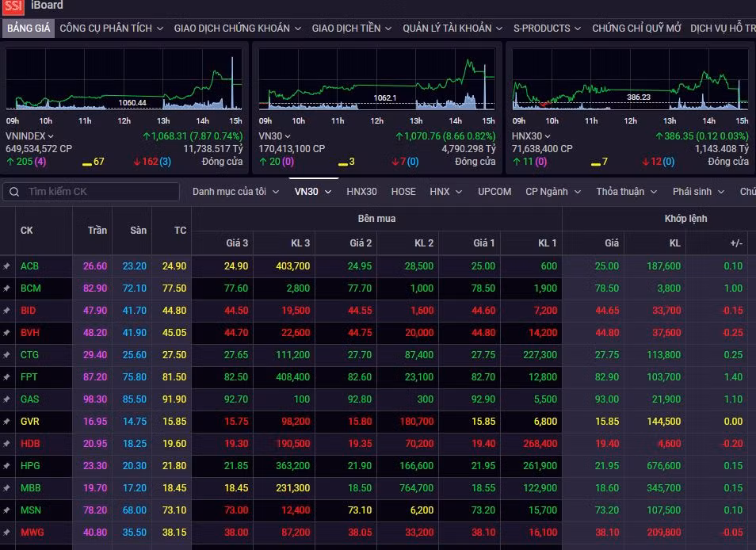Screen dimensions: 756x550
Task: Open stock FPT ticker
Action: 29,377
